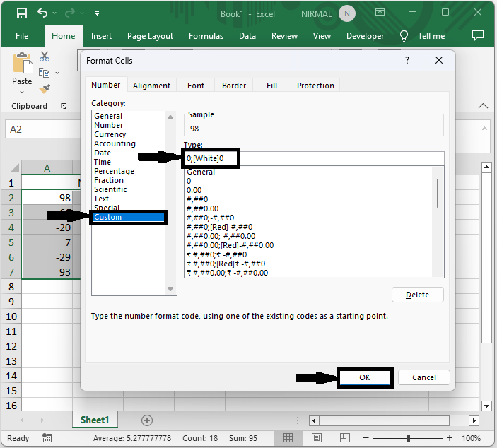Open Format Cells Help question mark
The width and height of the screenshot is (497, 448).
point(407,61)
